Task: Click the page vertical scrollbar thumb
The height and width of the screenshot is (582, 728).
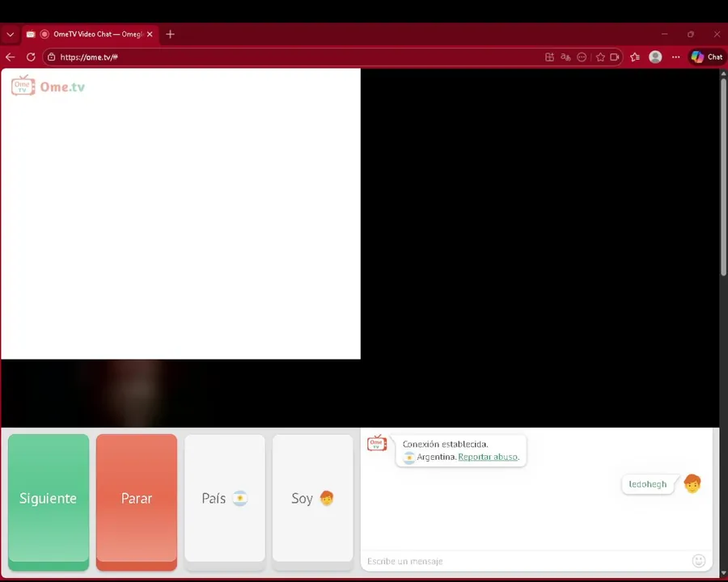Action: coord(723,176)
